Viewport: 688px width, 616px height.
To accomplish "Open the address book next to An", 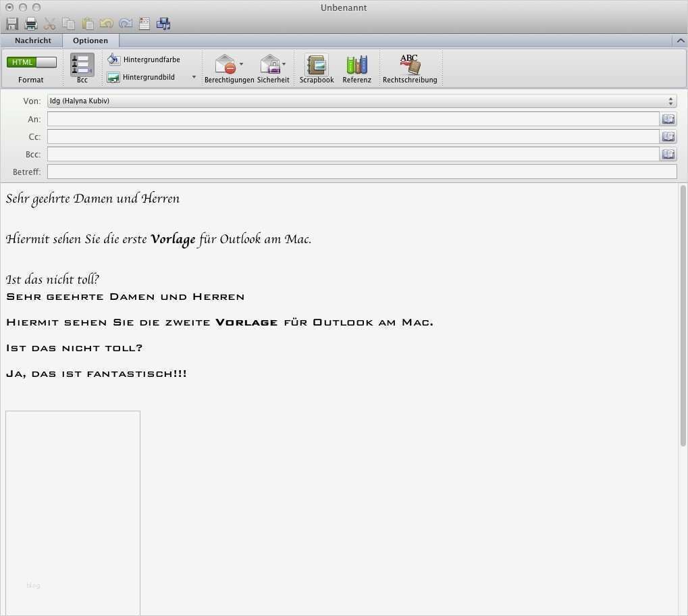I will click(x=668, y=119).
